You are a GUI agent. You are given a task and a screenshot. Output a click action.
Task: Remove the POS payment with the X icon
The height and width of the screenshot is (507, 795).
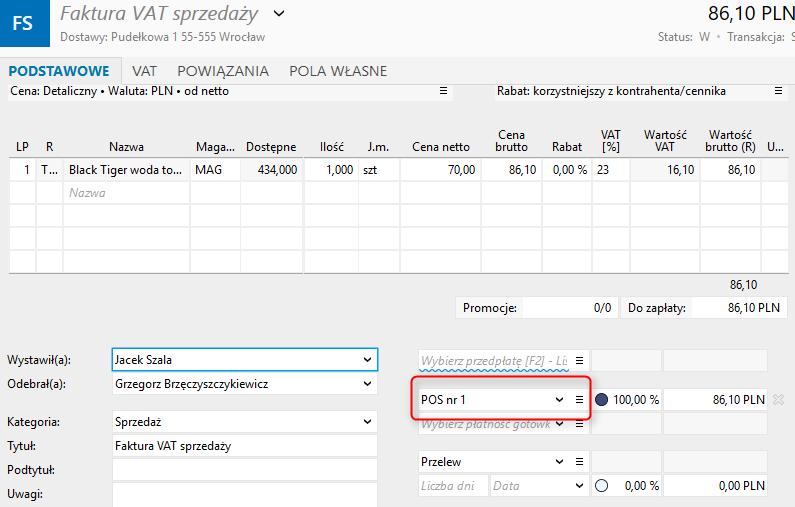tap(778, 400)
